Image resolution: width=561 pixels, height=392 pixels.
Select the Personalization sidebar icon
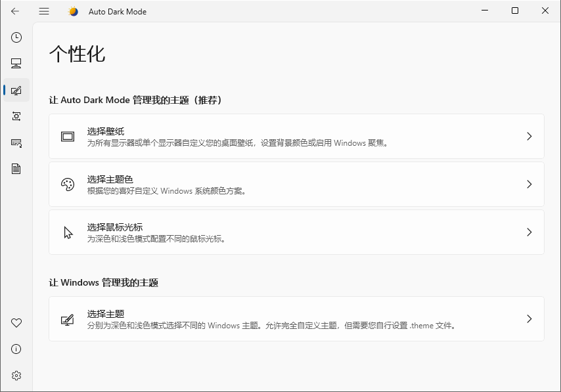[x=16, y=90]
